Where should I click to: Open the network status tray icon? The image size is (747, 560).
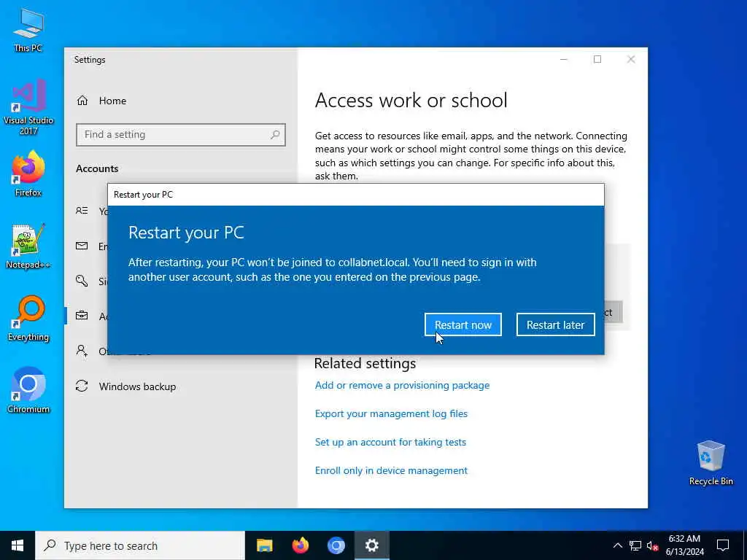[x=635, y=545]
